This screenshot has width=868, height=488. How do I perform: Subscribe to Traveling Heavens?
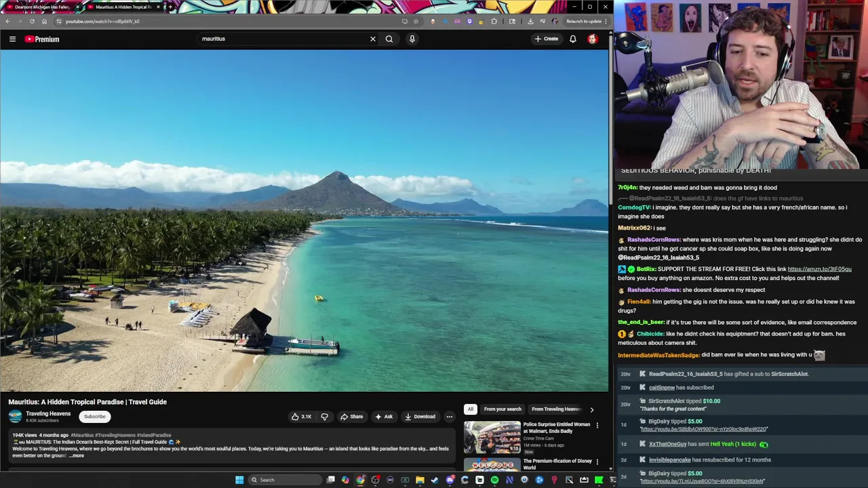(x=95, y=417)
